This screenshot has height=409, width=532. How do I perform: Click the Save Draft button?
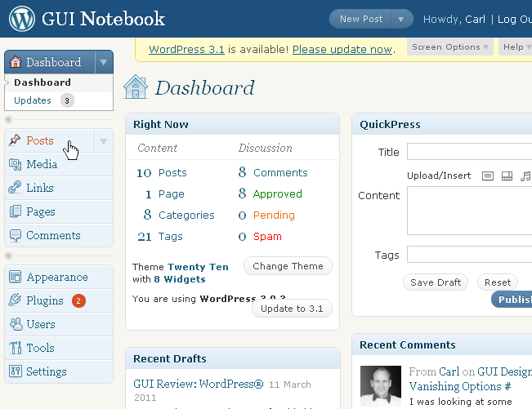[x=434, y=282]
